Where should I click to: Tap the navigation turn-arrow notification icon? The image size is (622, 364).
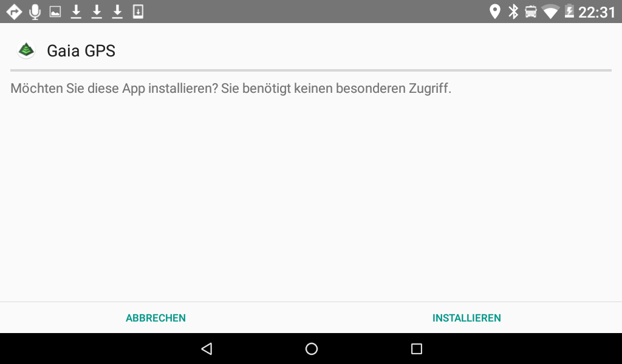(15, 12)
